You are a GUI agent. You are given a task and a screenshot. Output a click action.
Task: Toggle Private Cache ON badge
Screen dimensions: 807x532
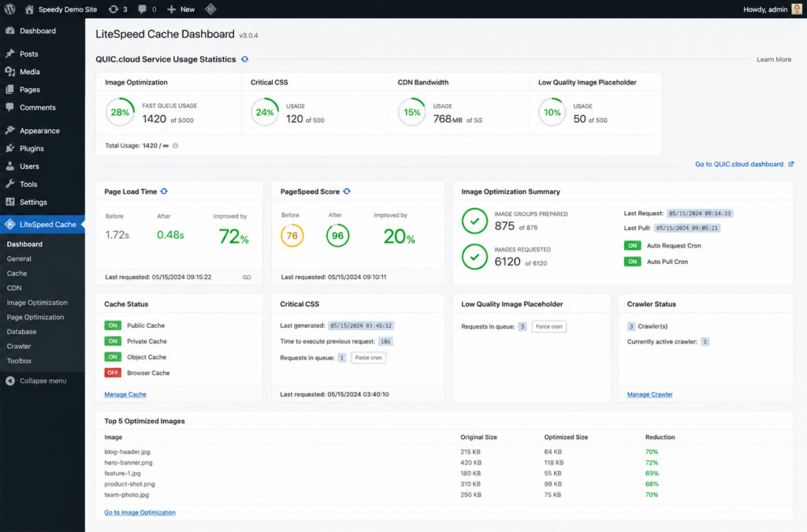point(113,341)
